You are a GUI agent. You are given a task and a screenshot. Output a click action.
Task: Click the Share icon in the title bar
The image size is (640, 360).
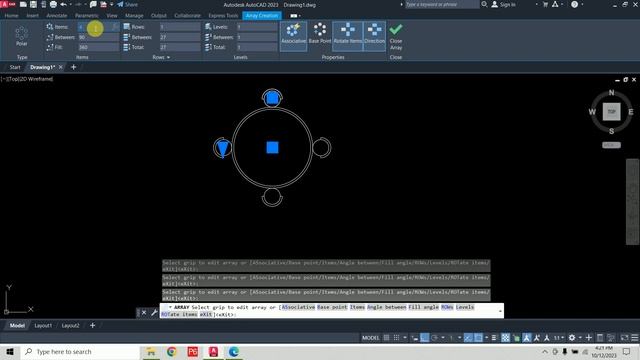click(127, 4)
